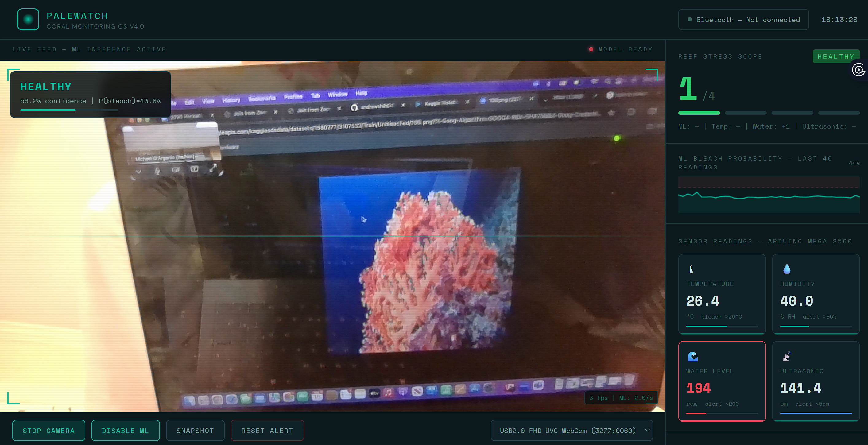This screenshot has width=868, height=445.
Task: Click the PaleWatch logo icon
Action: pos(28,20)
